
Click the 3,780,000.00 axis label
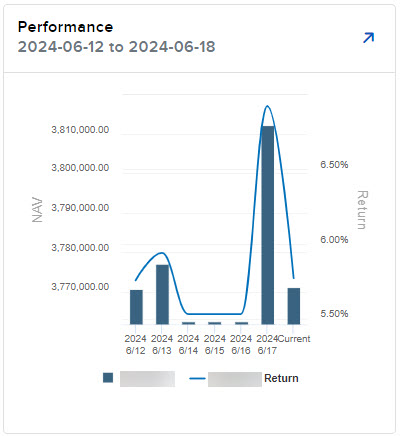click(x=80, y=248)
